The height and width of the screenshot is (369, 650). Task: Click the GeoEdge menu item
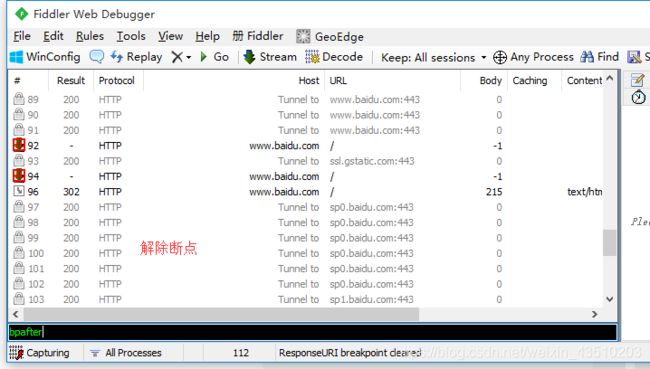pyautogui.click(x=330, y=36)
